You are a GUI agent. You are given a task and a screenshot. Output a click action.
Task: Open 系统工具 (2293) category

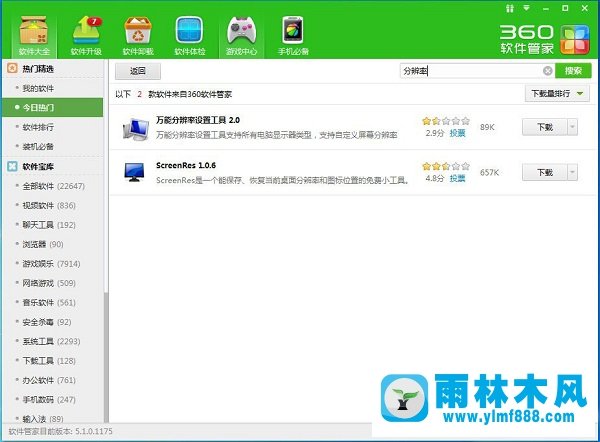pos(53,341)
